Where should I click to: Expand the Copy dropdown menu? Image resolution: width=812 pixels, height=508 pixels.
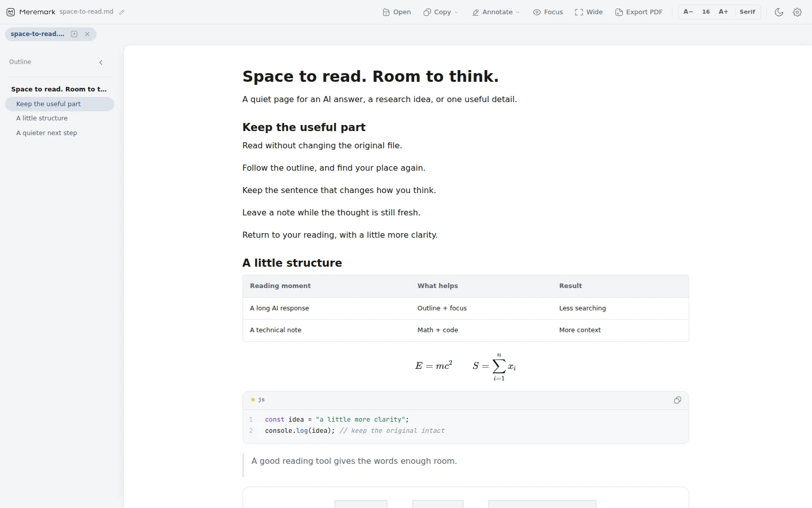(x=441, y=12)
